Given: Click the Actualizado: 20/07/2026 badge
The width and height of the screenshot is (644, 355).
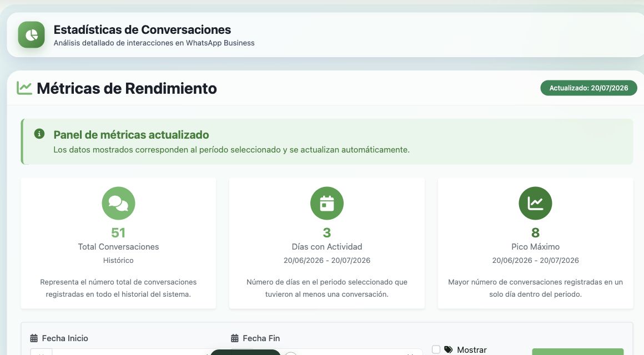Looking at the screenshot, I should [588, 88].
